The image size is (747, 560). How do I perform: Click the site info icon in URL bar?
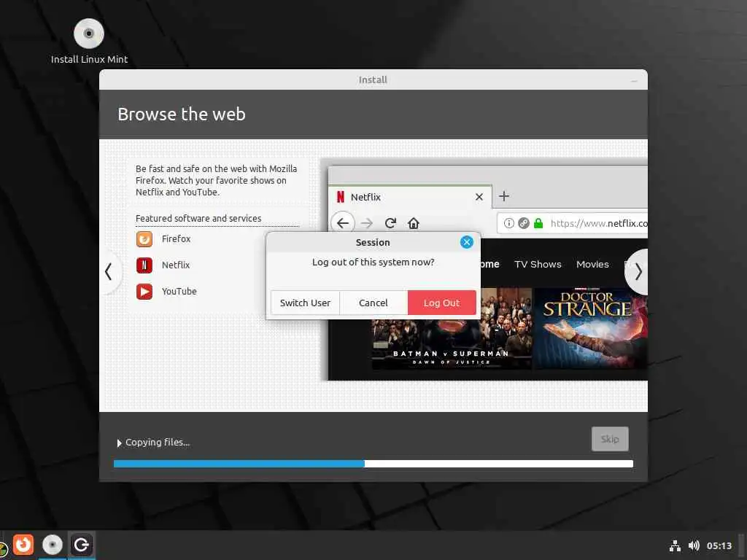click(508, 223)
